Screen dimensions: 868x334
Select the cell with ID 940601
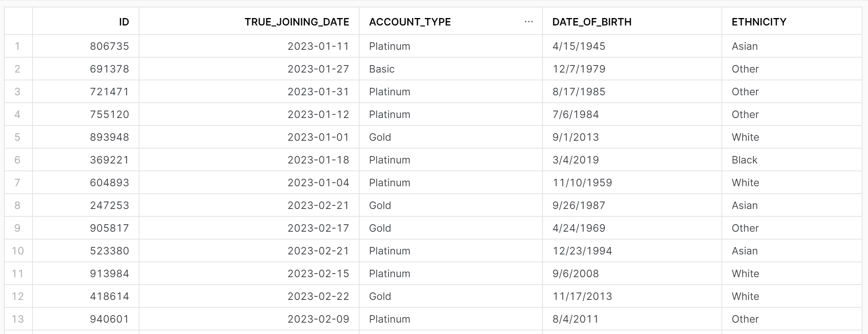(x=109, y=319)
